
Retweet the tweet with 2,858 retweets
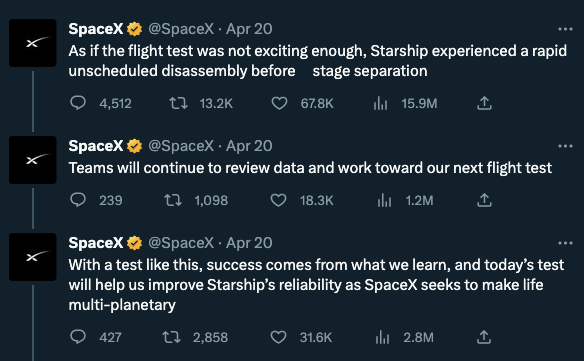pos(172,337)
